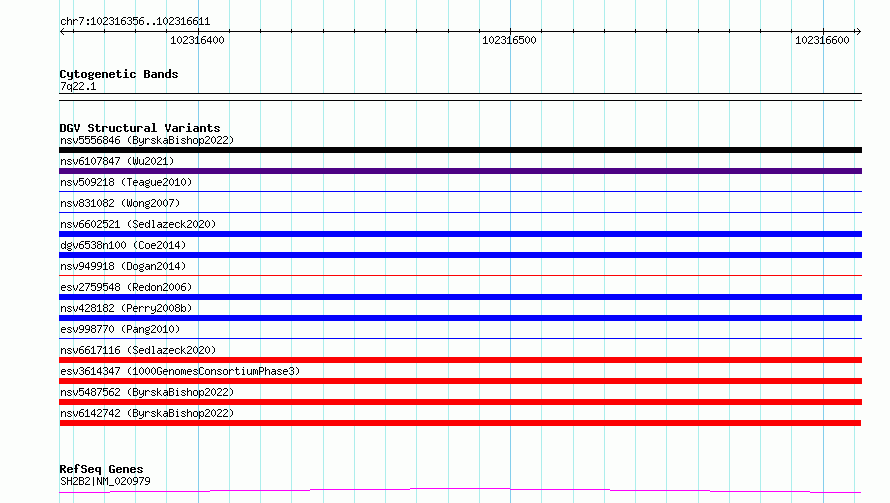
Task: Click the Cytogenetic Bands track title
Action: pos(119,74)
